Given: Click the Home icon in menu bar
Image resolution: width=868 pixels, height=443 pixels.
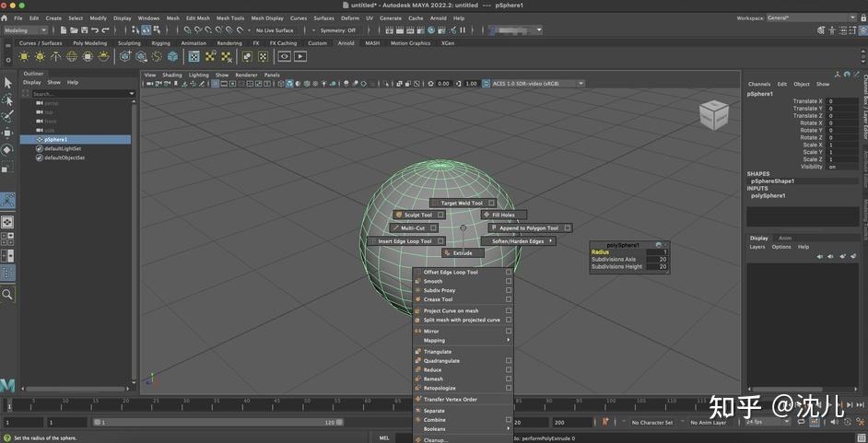Looking at the screenshot, I should click(5, 18).
